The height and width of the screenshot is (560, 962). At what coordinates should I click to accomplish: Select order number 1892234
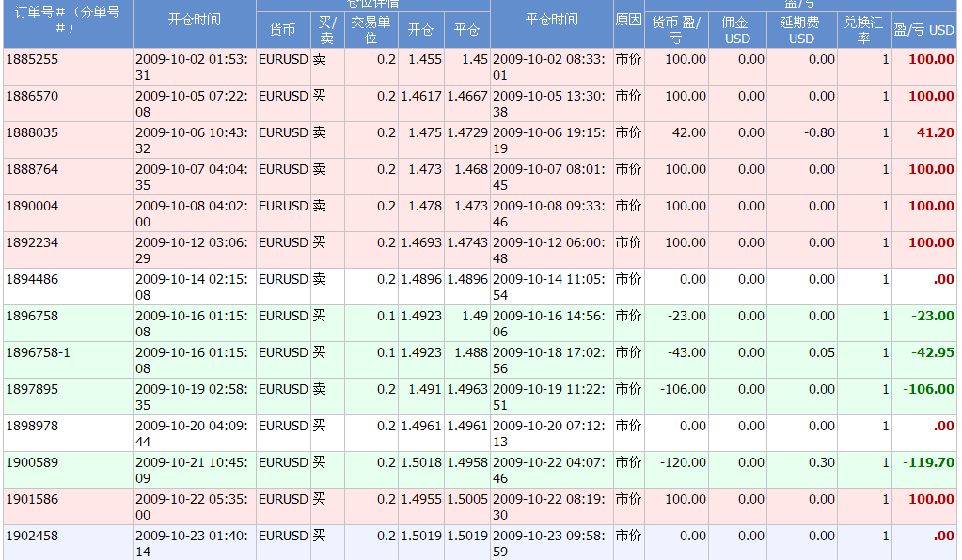coord(33,243)
